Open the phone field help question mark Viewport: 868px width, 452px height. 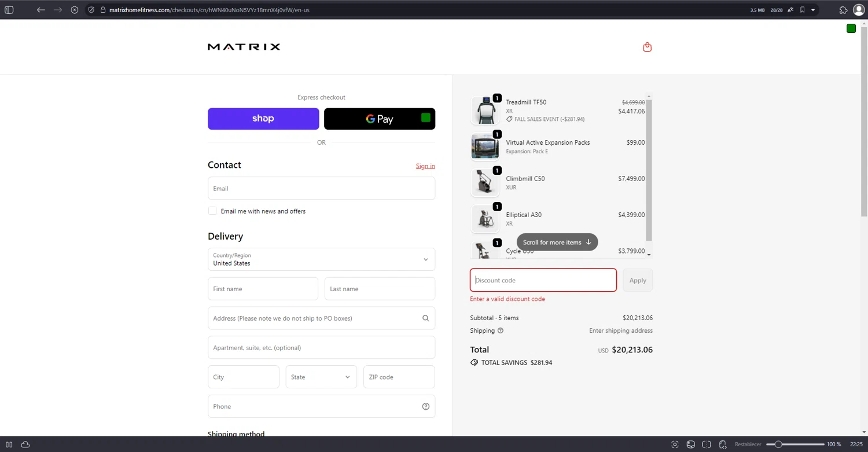pyautogui.click(x=425, y=406)
